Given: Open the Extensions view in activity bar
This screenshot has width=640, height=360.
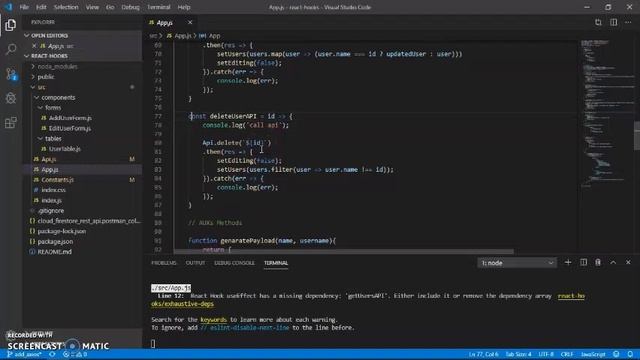Looking at the screenshot, I should 11,122.
